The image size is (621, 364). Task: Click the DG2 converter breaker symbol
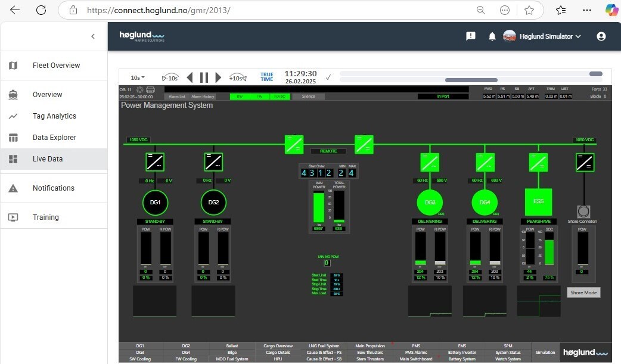(213, 162)
